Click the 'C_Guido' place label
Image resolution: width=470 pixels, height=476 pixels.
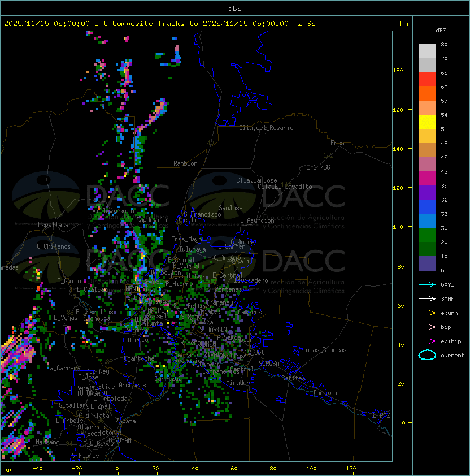(x=69, y=281)
